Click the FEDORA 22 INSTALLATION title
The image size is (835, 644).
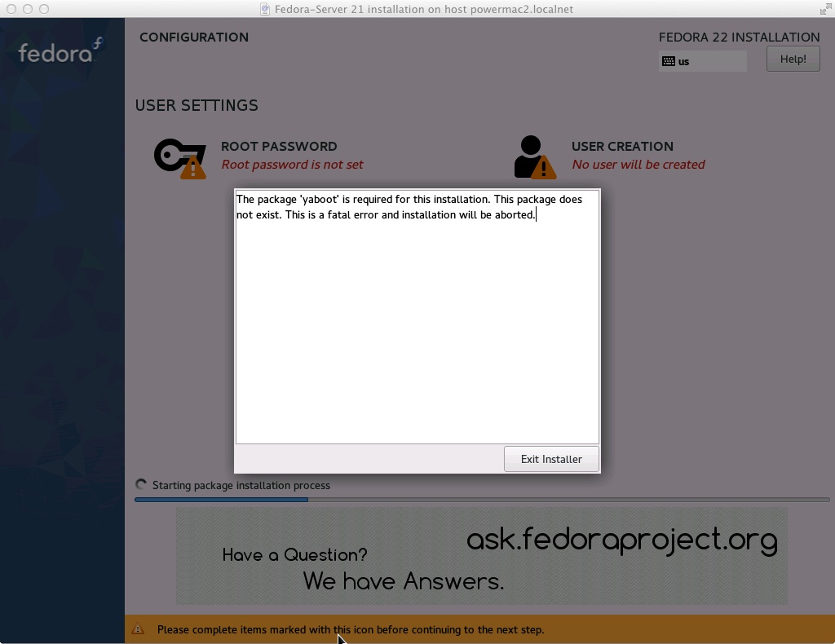[x=739, y=37]
